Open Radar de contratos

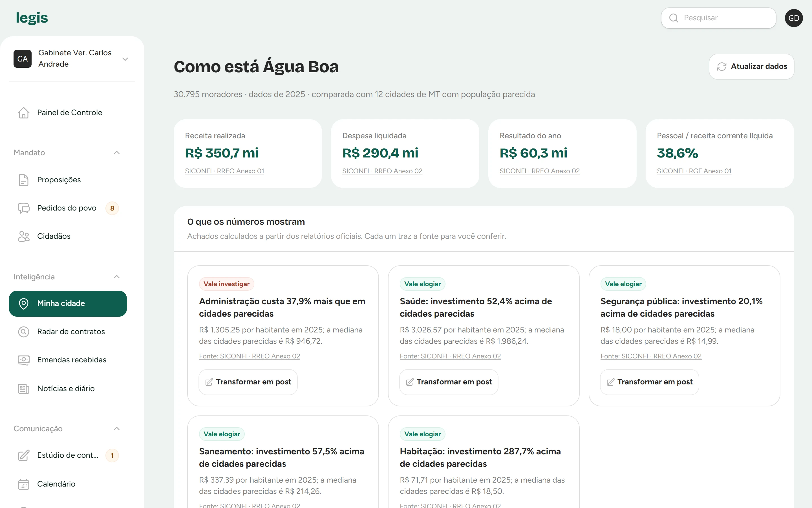point(68,332)
